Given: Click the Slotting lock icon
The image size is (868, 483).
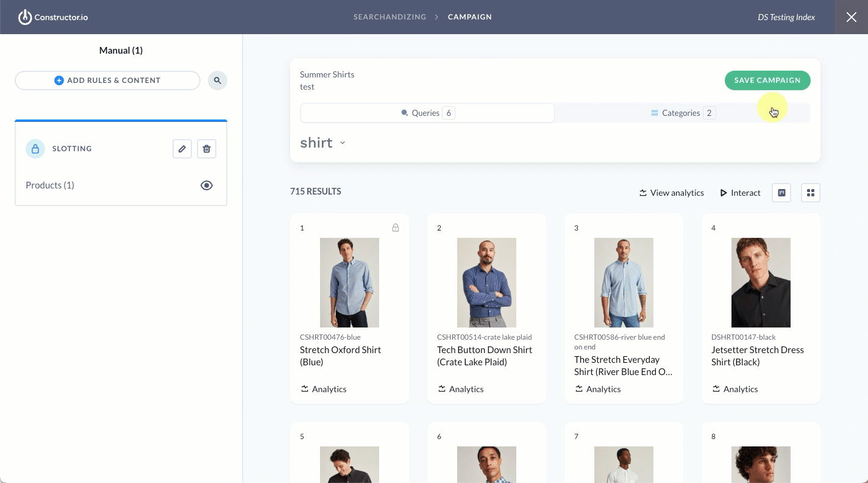Looking at the screenshot, I should click(35, 149).
